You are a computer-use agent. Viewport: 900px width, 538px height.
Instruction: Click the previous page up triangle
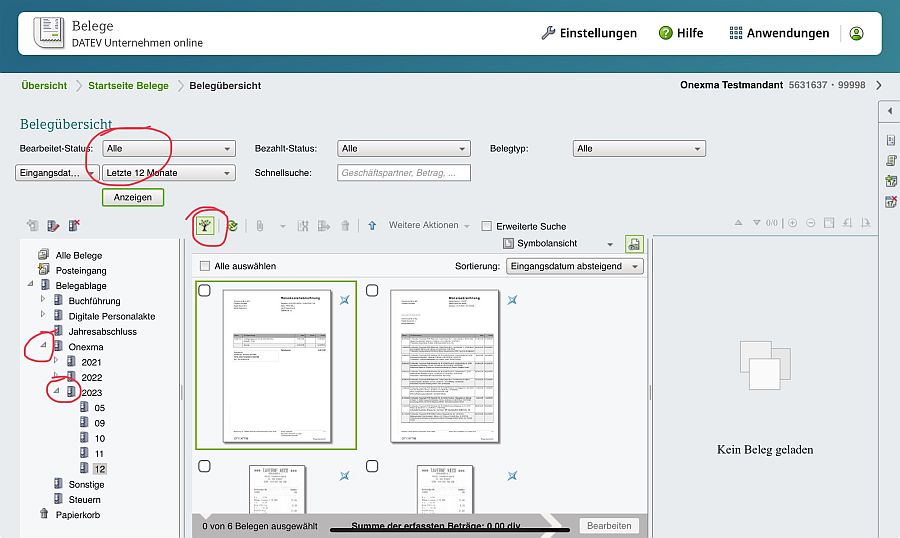click(x=739, y=223)
